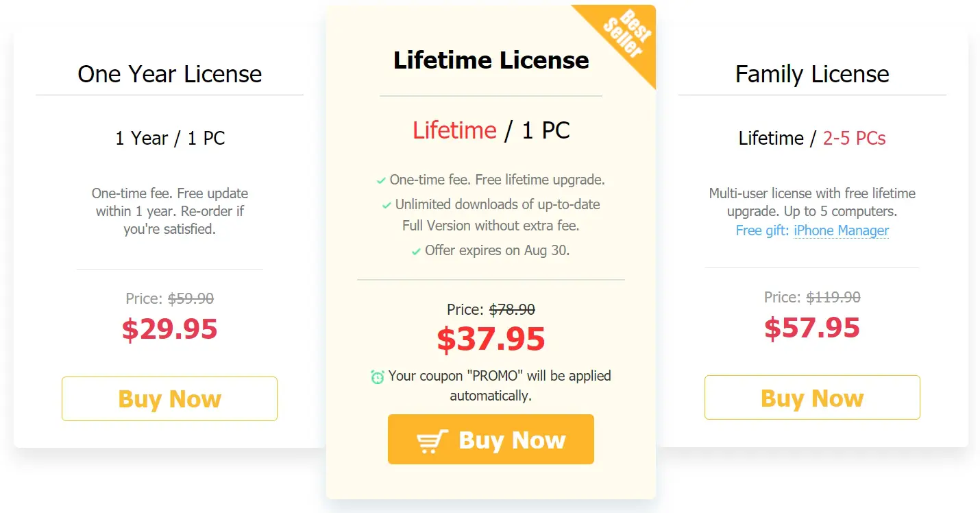This screenshot has width=980, height=513.
Task: Click the alarm clock icon beside coupon notice
Action: point(378,377)
